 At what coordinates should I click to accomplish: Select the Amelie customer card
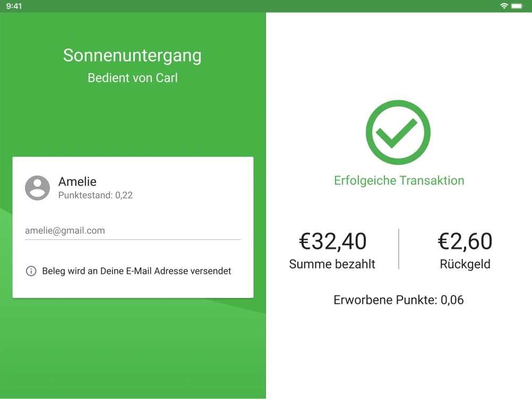pos(133,227)
